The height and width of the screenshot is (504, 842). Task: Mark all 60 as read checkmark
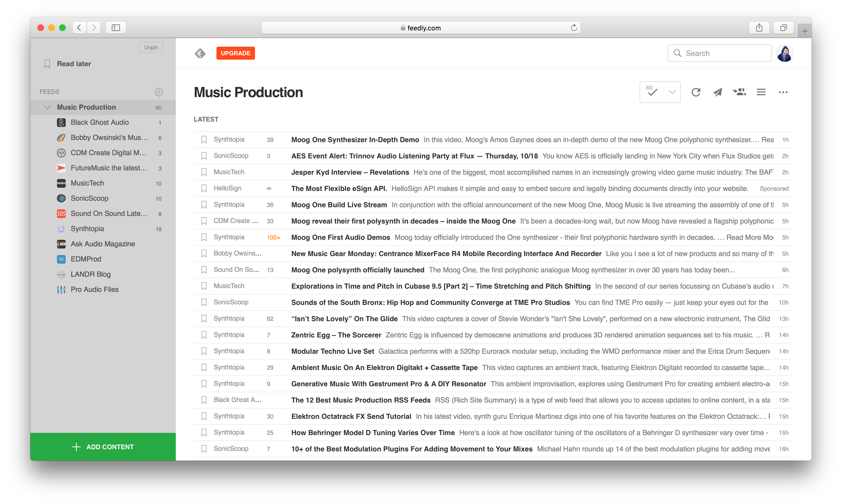coord(652,92)
